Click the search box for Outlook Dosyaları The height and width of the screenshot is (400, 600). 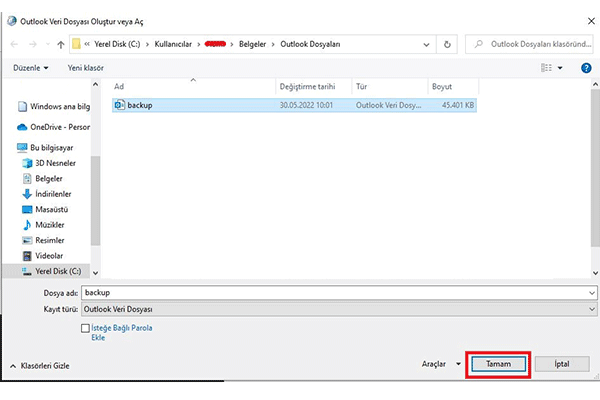click(x=530, y=44)
